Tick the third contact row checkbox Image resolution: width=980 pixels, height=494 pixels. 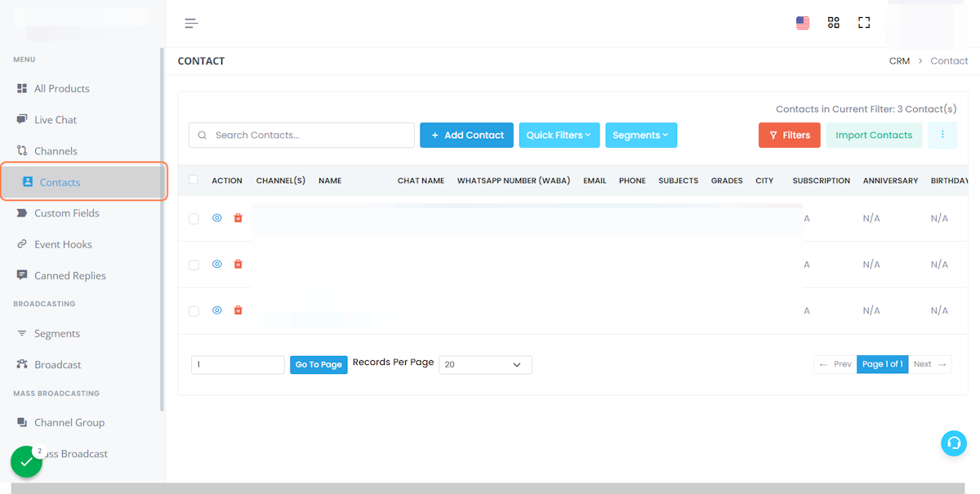click(x=194, y=311)
